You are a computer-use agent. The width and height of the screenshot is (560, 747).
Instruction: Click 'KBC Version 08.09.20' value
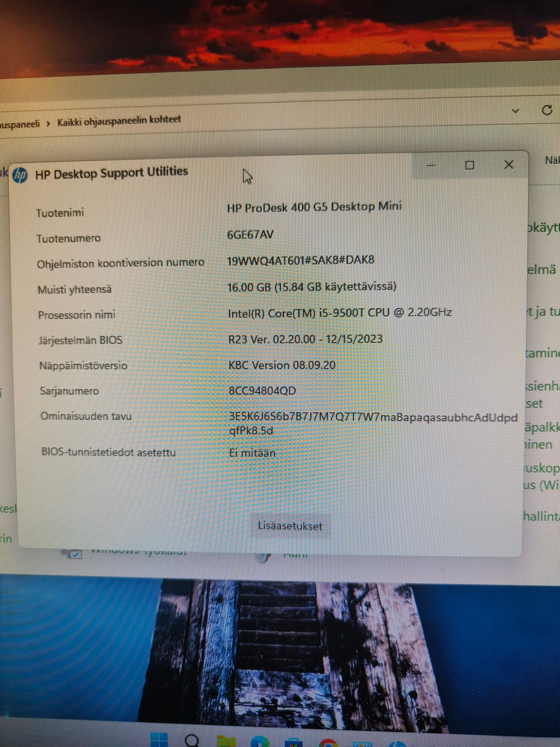[282, 365]
